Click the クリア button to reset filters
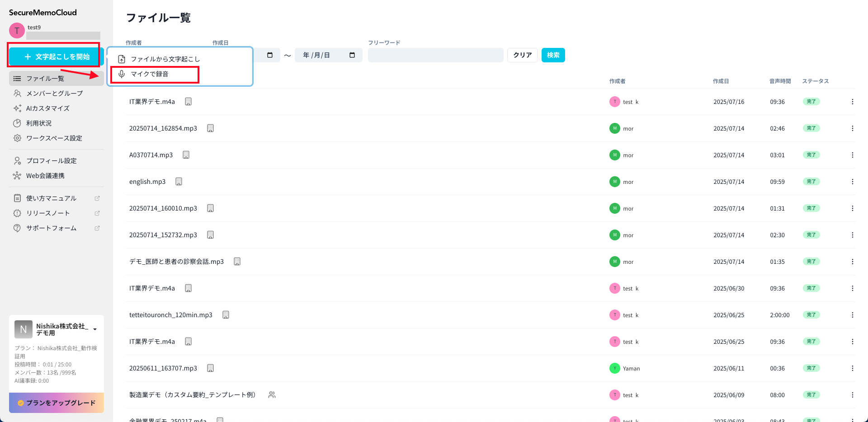The width and height of the screenshot is (868, 422). click(x=522, y=55)
